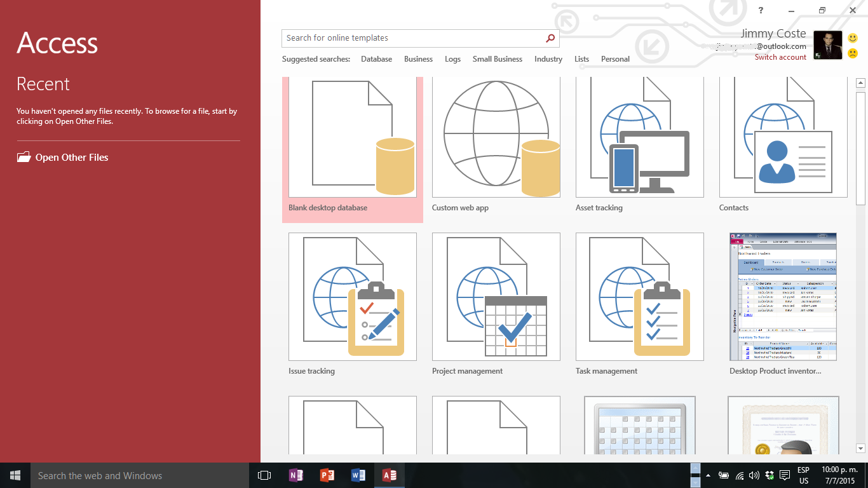
Task: Open OneNote from the taskbar
Action: pyautogui.click(x=296, y=475)
